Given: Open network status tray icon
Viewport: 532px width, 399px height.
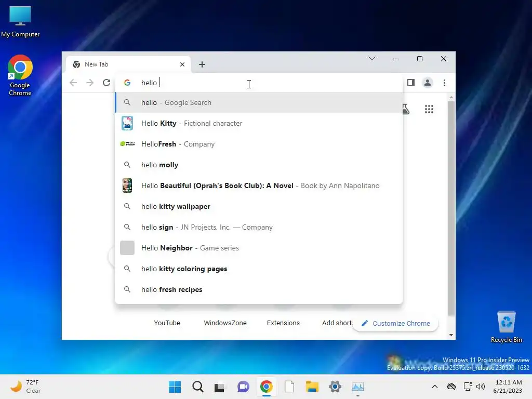Looking at the screenshot, I should pyautogui.click(x=468, y=387).
